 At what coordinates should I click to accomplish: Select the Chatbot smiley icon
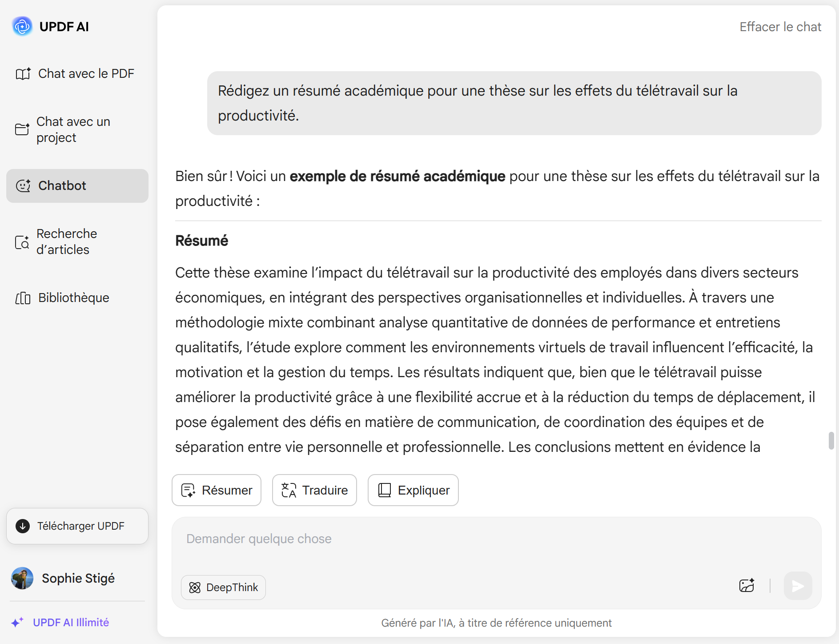coord(23,186)
